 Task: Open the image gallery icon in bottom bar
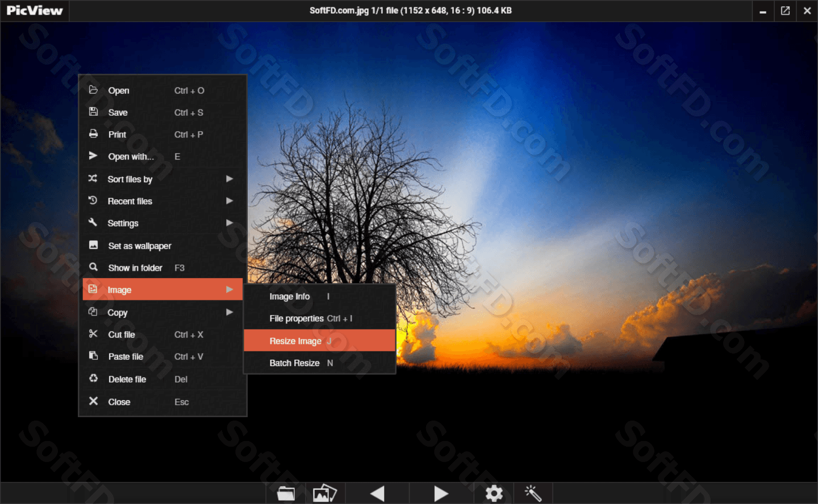tap(325, 493)
